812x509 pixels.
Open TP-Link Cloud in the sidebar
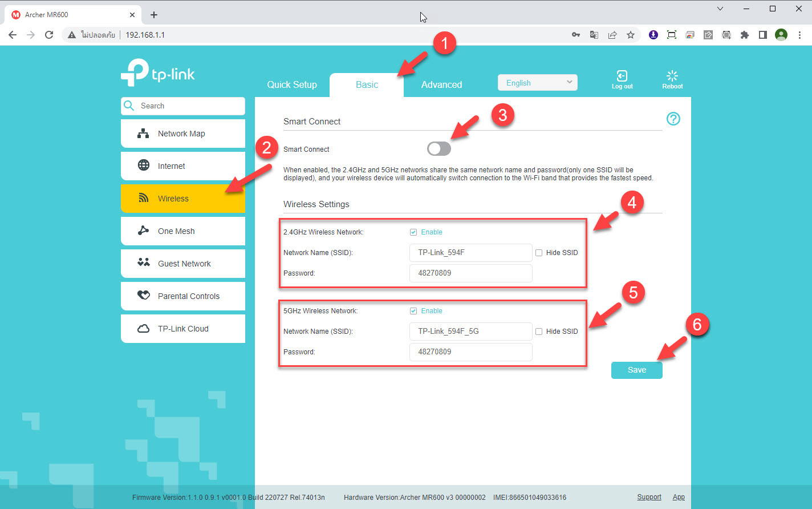183,329
